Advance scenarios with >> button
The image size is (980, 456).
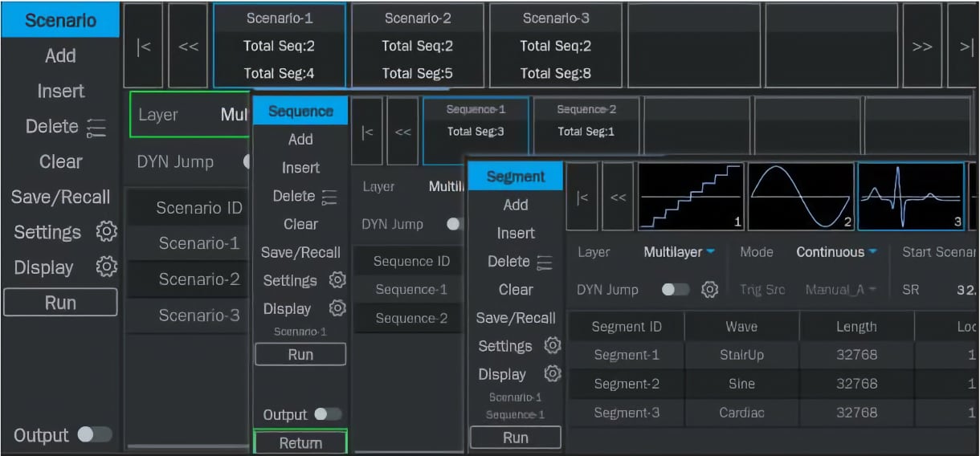pos(922,46)
